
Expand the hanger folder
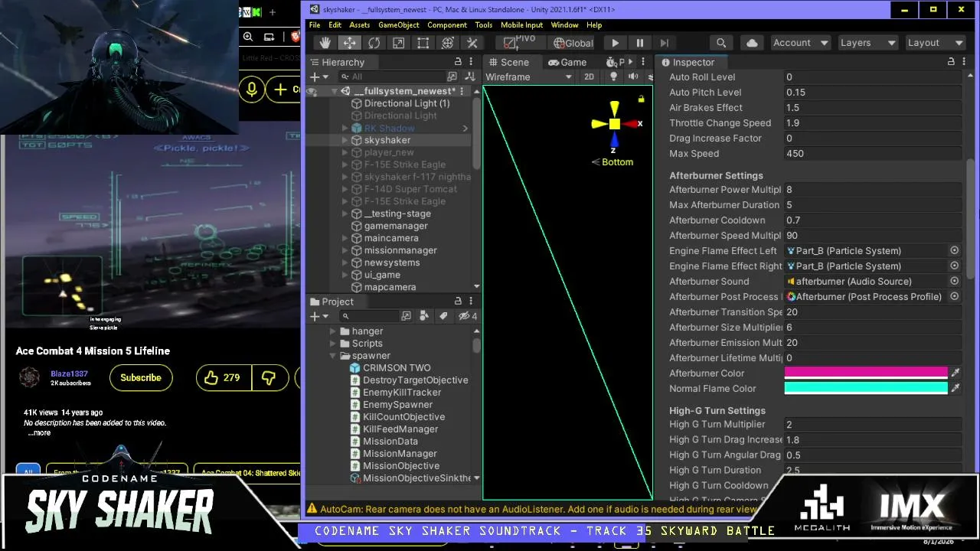[x=333, y=331]
